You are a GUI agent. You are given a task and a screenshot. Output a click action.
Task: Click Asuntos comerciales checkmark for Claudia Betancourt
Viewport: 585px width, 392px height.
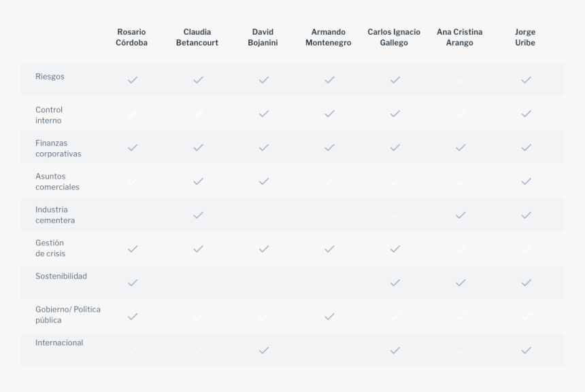tap(199, 181)
